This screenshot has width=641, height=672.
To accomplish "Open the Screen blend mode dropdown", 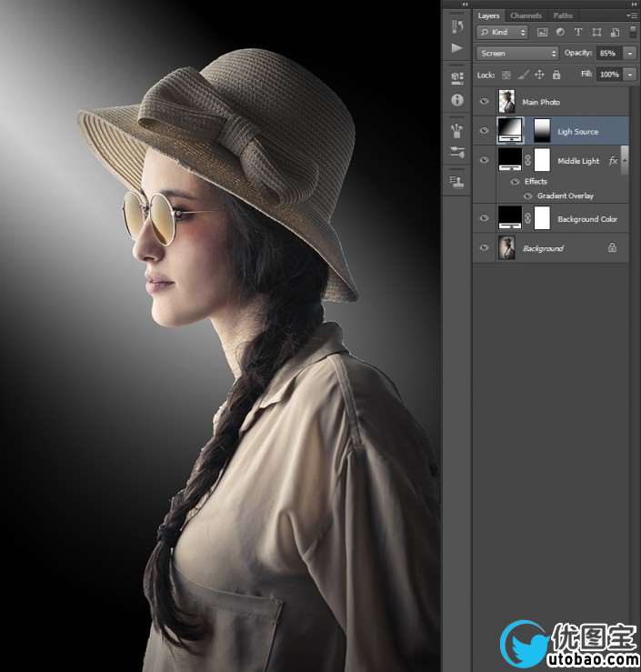I will [516, 54].
